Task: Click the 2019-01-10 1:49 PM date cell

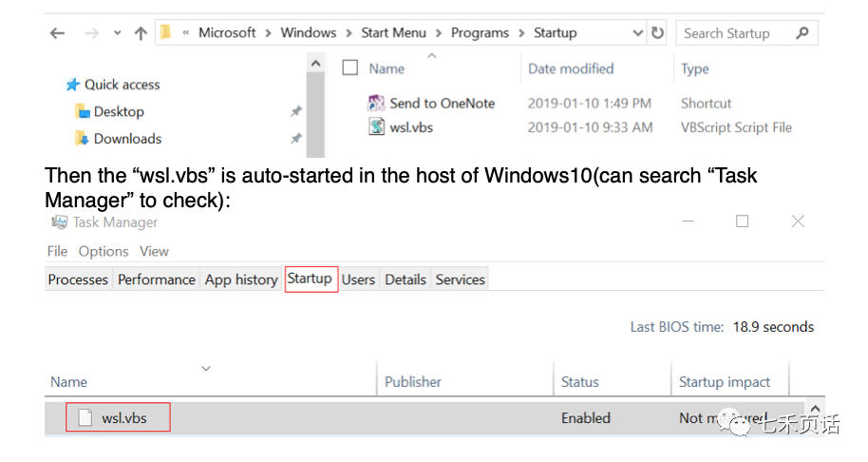Action: click(589, 103)
